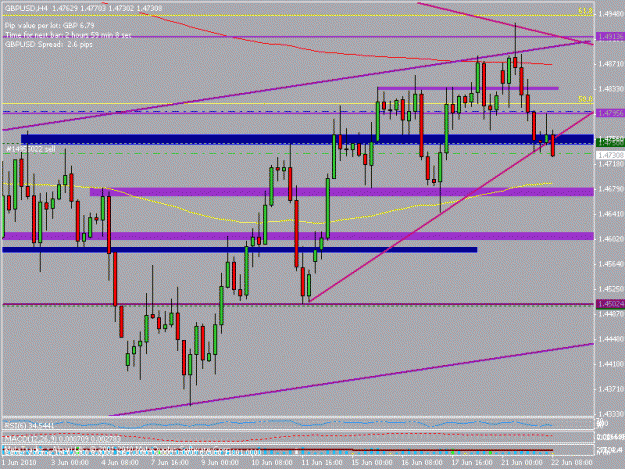Click the white 1.47308 current price tag
Viewport: 625px width, 469px height.
[x=610, y=155]
